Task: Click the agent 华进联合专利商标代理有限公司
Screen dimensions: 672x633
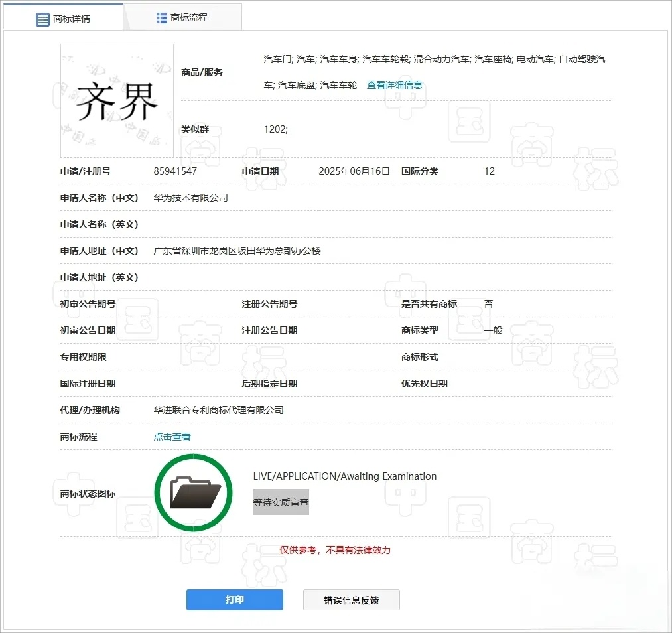Action: 218,410
